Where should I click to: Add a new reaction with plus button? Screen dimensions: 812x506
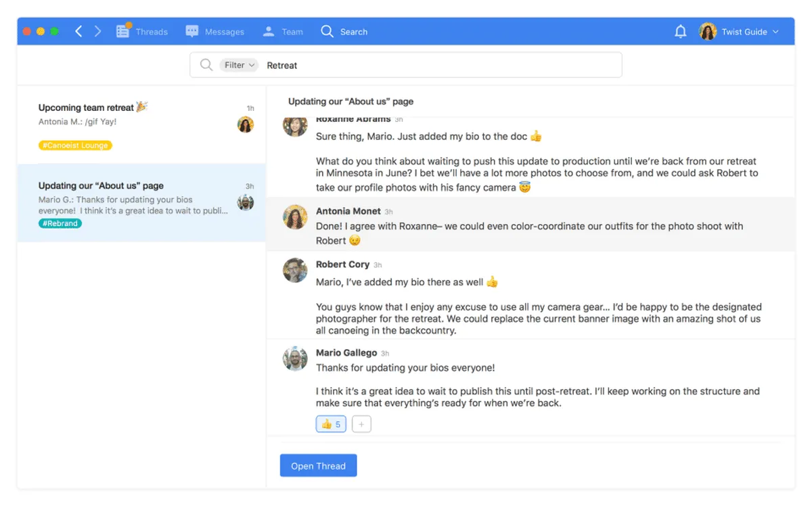(x=361, y=424)
